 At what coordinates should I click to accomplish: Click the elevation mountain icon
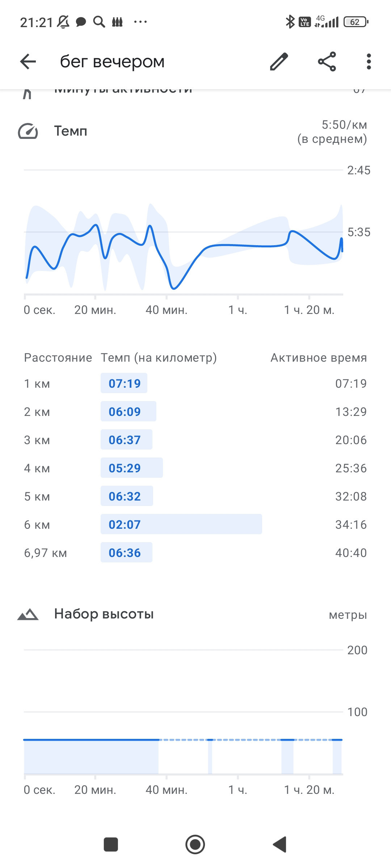[28, 614]
